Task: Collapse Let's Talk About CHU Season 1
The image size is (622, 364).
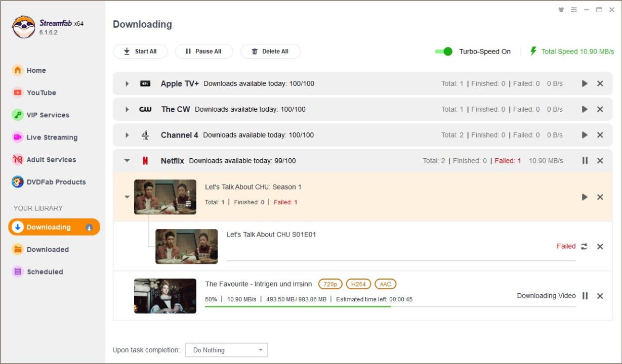Action: coord(127,197)
